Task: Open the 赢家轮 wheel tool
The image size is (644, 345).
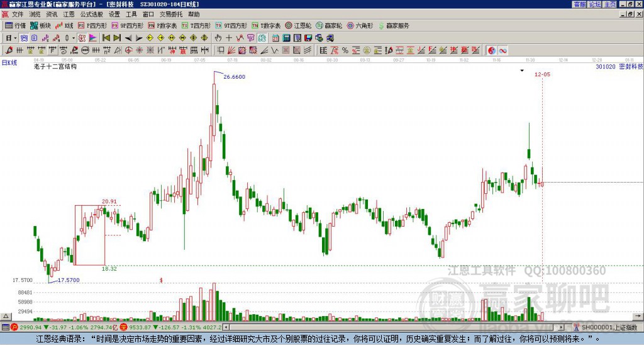Action: pyautogui.click(x=329, y=25)
